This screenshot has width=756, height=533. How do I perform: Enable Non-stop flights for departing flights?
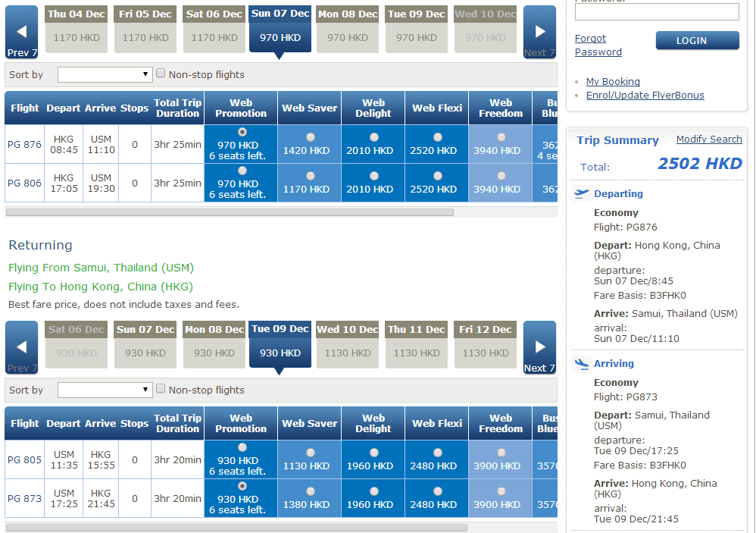[x=161, y=74]
